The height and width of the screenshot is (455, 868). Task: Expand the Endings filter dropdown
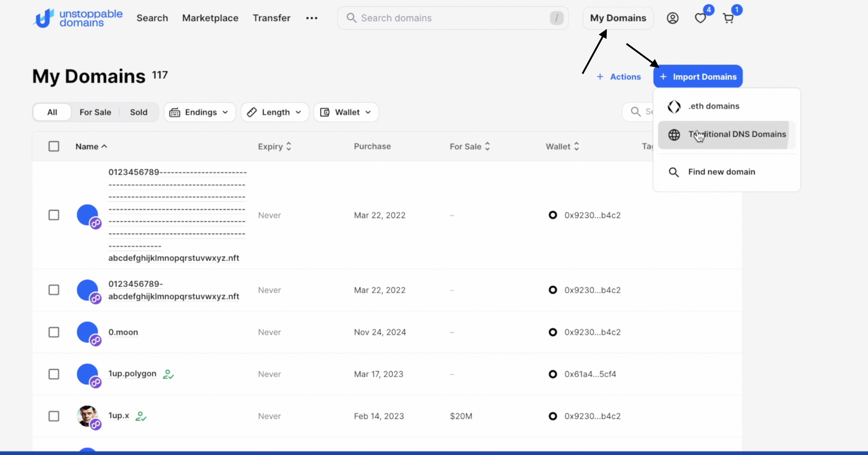point(200,112)
